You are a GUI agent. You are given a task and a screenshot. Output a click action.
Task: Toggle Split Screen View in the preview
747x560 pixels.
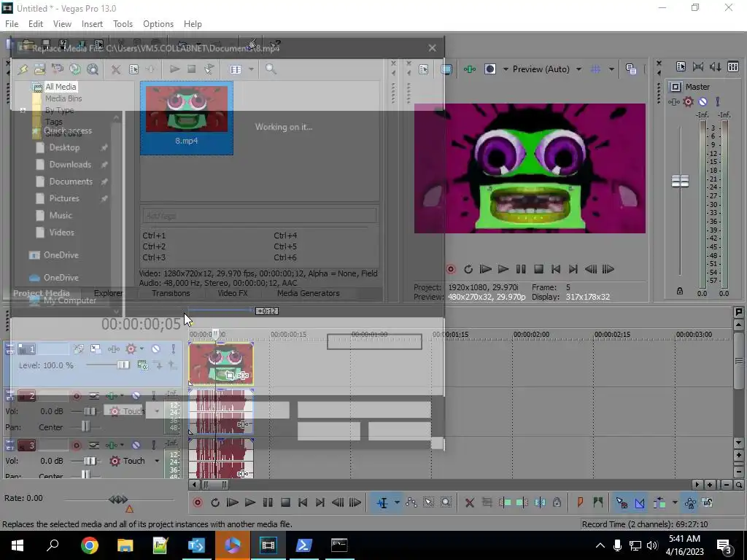(489, 69)
